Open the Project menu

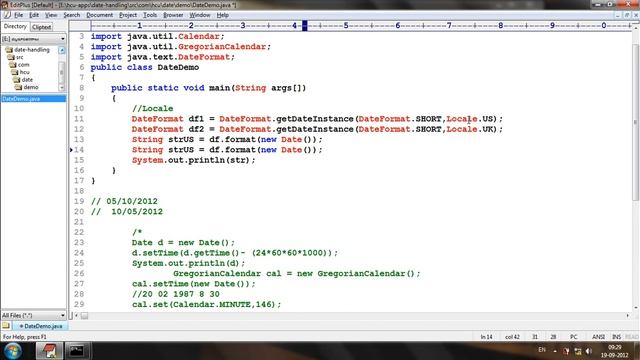click(x=128, y=15)
